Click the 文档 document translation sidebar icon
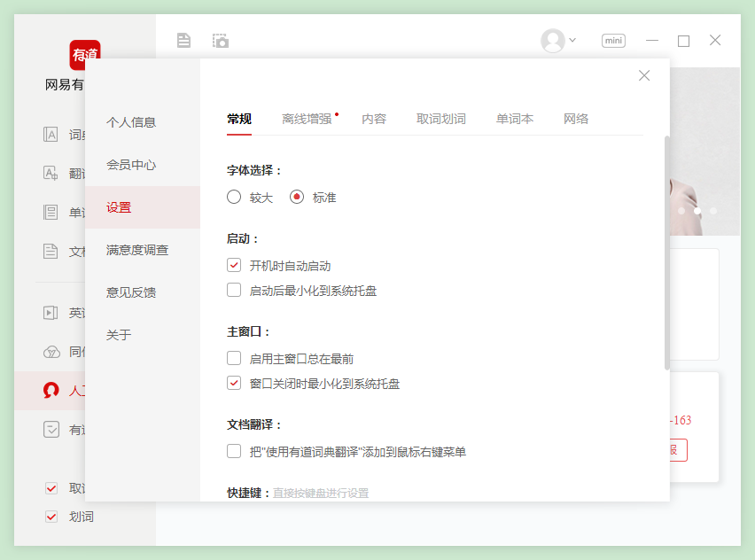The image size is (755, 560). 51,251
